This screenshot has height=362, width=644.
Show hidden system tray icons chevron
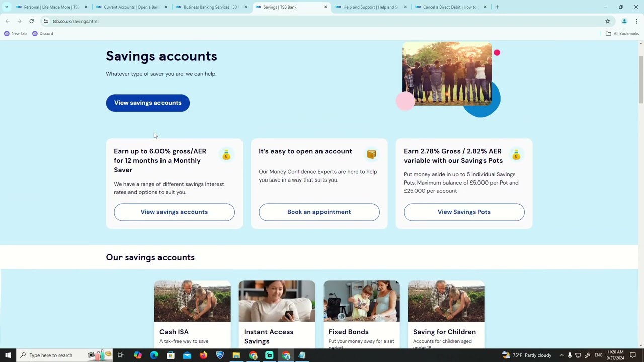tap(561, 355)
